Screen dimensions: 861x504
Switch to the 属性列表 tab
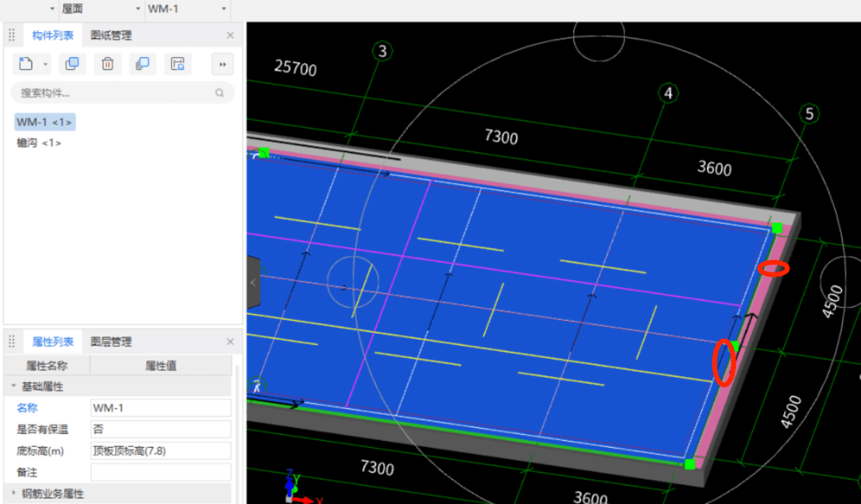tap(53, 341)
